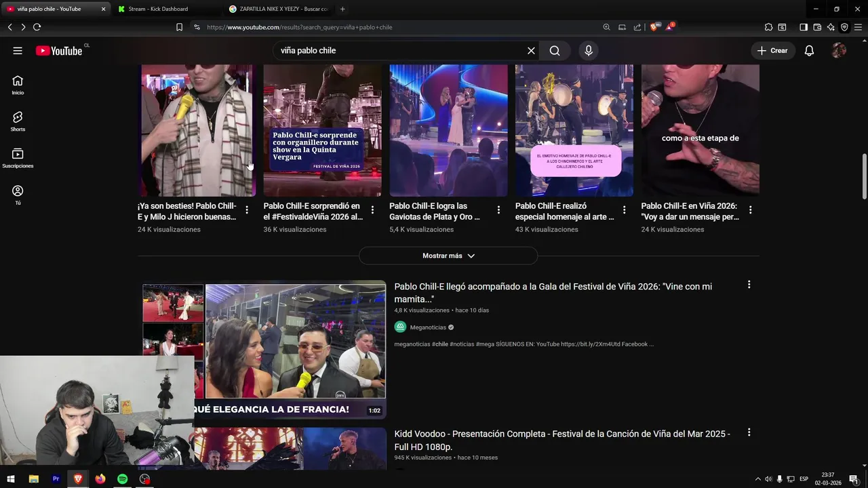This screenshot has height=488, width=868.
Task: Open the YouTube hamburger guide menu
Action: [x=18, y=51]
